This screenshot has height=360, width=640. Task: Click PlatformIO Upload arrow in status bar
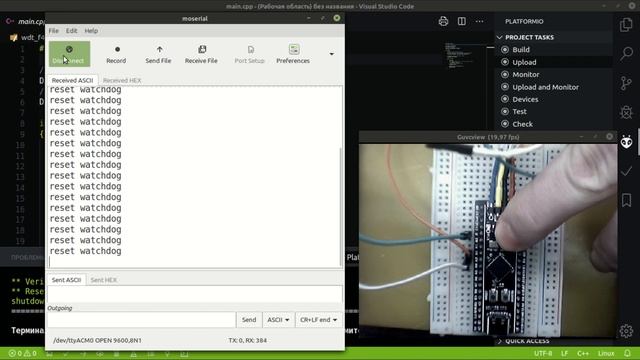83,353
